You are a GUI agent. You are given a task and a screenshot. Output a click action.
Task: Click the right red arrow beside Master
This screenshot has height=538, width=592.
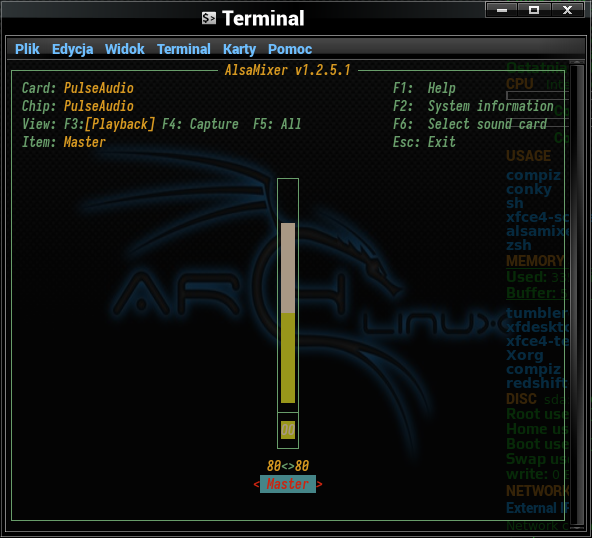319,484
